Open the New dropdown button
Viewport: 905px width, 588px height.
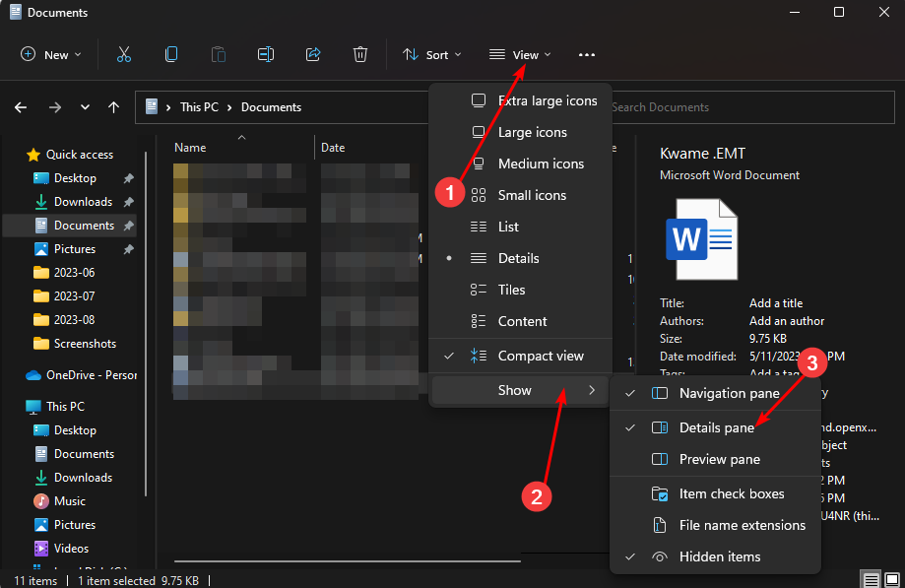(51, 55)
